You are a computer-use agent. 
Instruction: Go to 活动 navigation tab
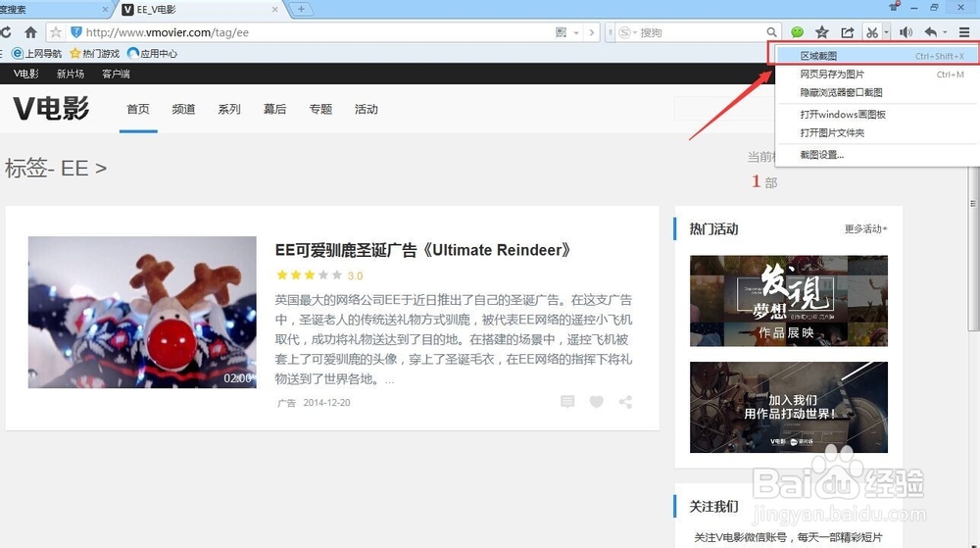coord(367,110)
